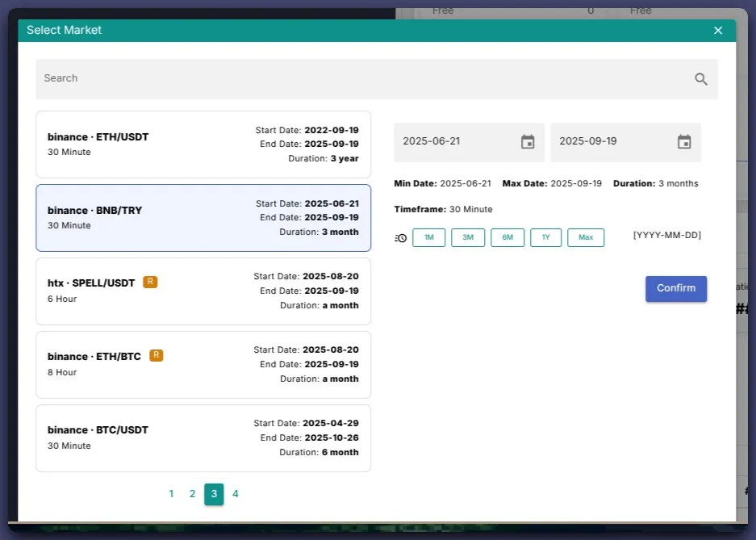Select the 3M duration preset
The height and width of the screenshot is (540, 756).
[x=467, y=238]
